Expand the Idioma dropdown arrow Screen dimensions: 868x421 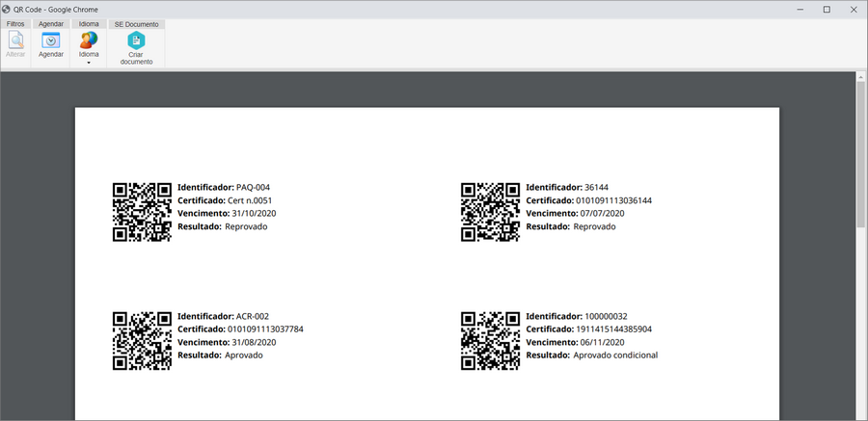click(x=89, y=63)
